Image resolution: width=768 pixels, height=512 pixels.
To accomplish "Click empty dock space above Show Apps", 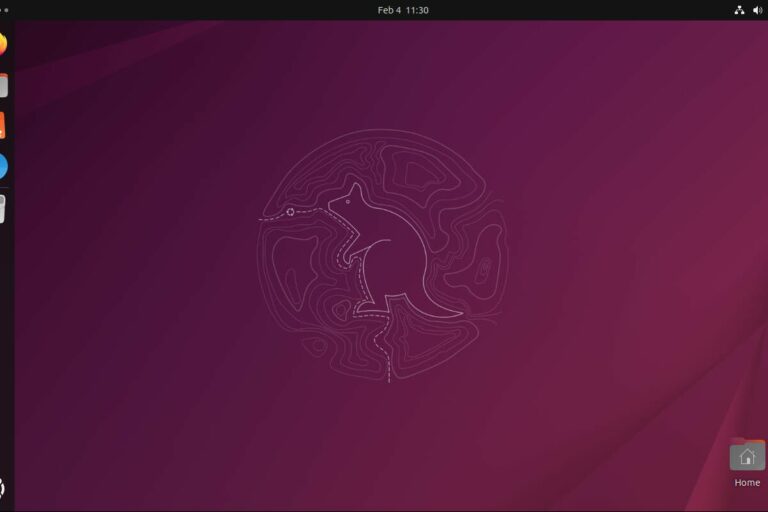I will click(x=5, y=350).
